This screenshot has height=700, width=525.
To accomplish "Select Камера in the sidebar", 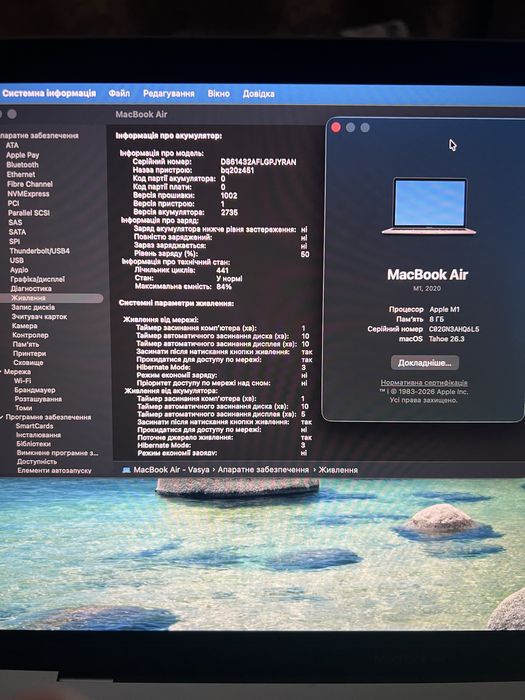I will [25, 326].
